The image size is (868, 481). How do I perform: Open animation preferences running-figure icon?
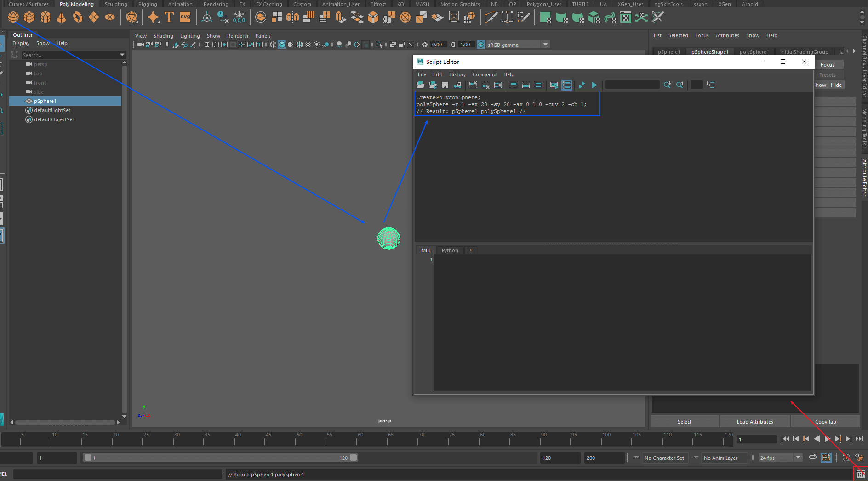pyautogui.click(x=859, y=458)
